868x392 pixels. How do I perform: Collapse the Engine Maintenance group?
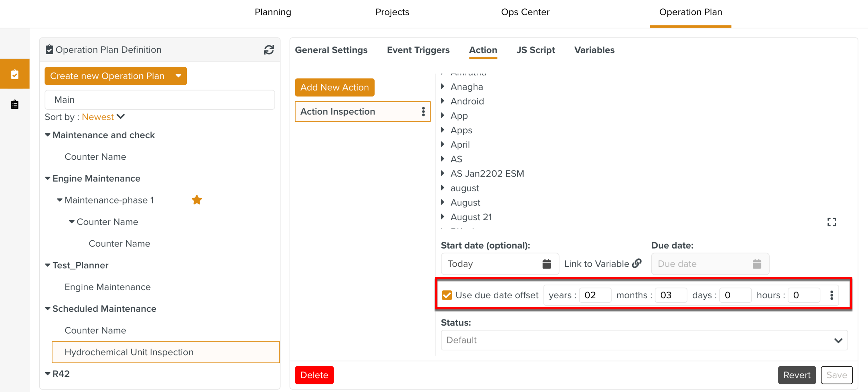tap(48, 178)
